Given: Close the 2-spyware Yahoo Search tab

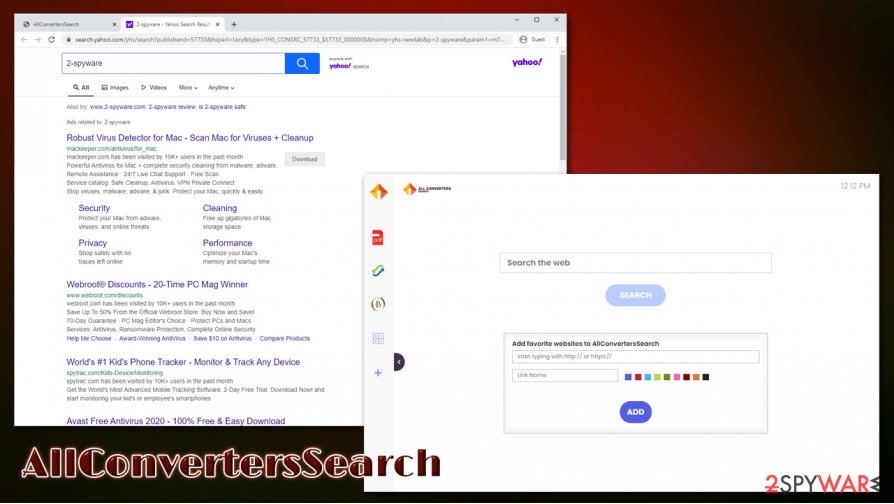Looking at the screenshot, I should 218,25.
